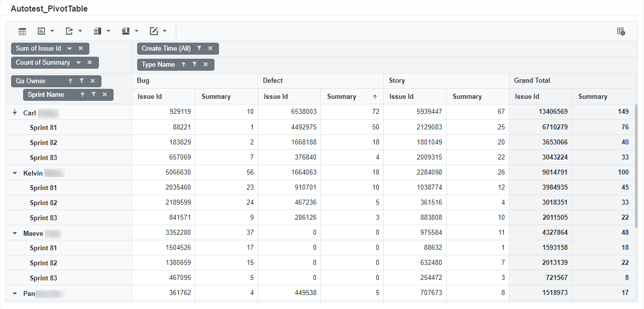644x309 pixels.
Task: Filter the Qa Owner field
Action: [x=81, y=81]
